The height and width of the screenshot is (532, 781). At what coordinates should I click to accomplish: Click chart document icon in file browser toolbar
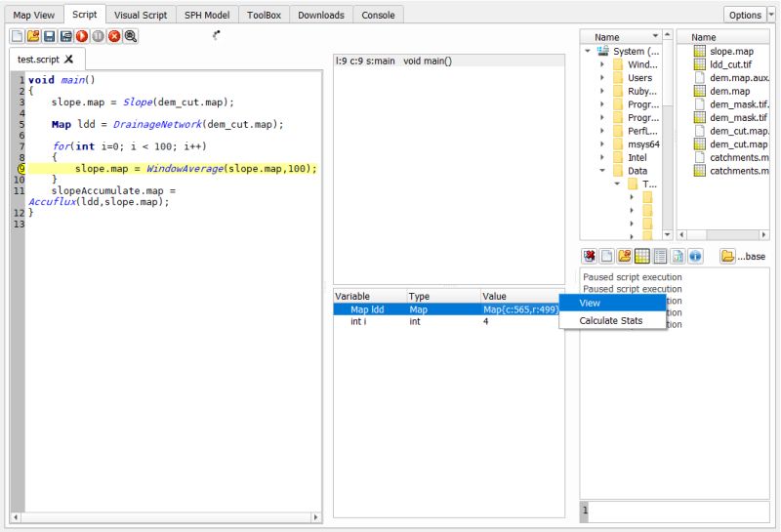pos(678,256)
